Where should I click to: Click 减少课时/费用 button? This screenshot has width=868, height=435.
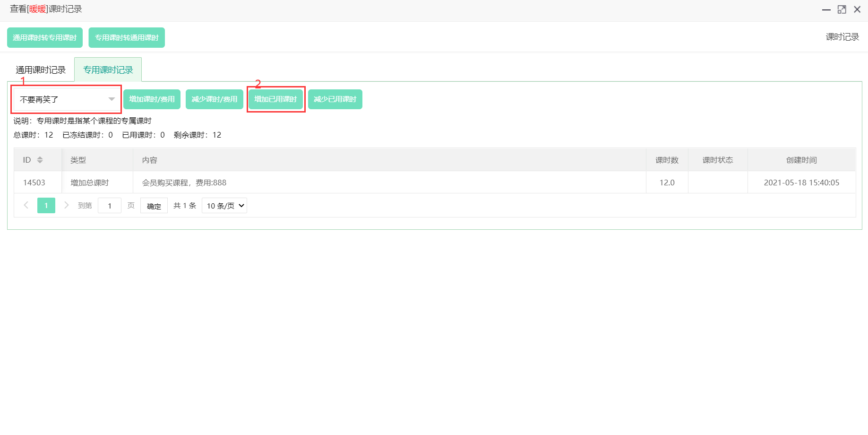(215, 99)
